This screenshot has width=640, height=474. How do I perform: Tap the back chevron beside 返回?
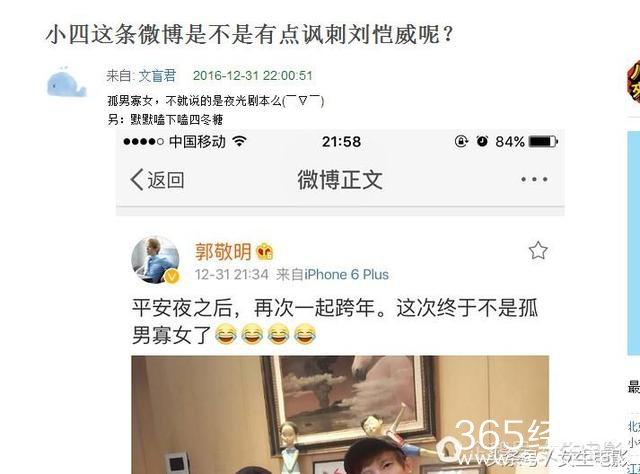(x=137, y=180)
